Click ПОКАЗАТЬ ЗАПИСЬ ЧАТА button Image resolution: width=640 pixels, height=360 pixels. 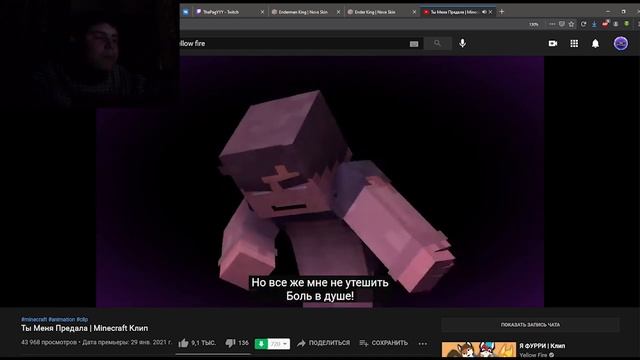[530, 325]
